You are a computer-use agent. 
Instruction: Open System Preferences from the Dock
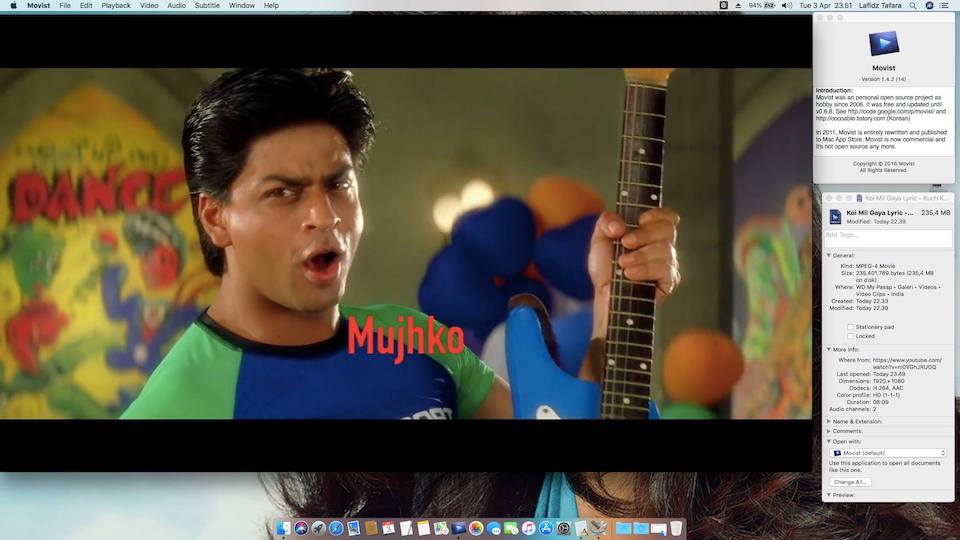[x=564, y=528]
